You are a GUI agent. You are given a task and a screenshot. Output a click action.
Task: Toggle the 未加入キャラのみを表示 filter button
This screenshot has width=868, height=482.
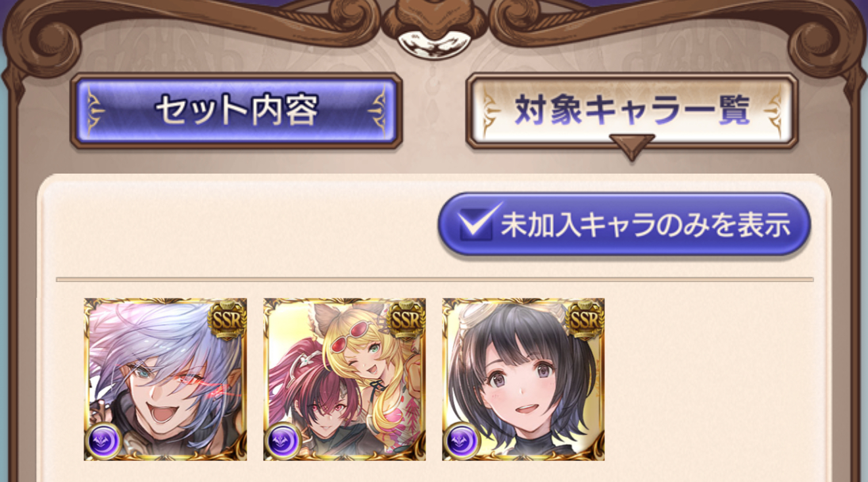pos(624,224)
